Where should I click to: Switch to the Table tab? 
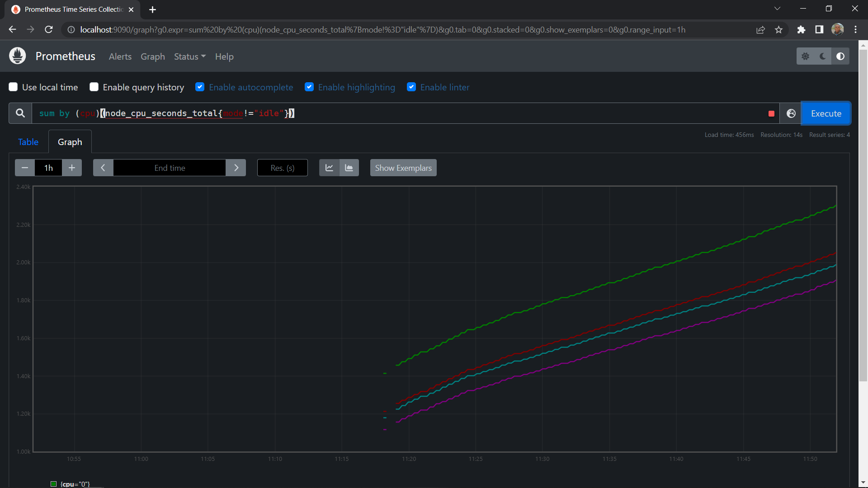click(28, 142)
